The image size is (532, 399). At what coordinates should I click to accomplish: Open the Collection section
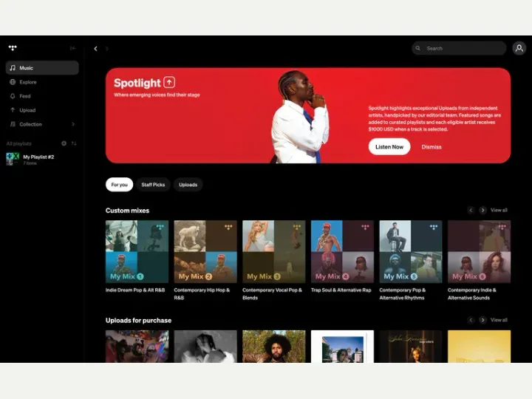pos(42,124)
